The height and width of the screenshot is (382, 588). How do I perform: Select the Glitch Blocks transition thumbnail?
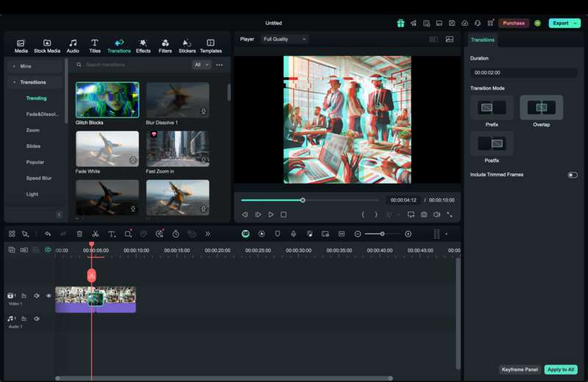point(107,100)
